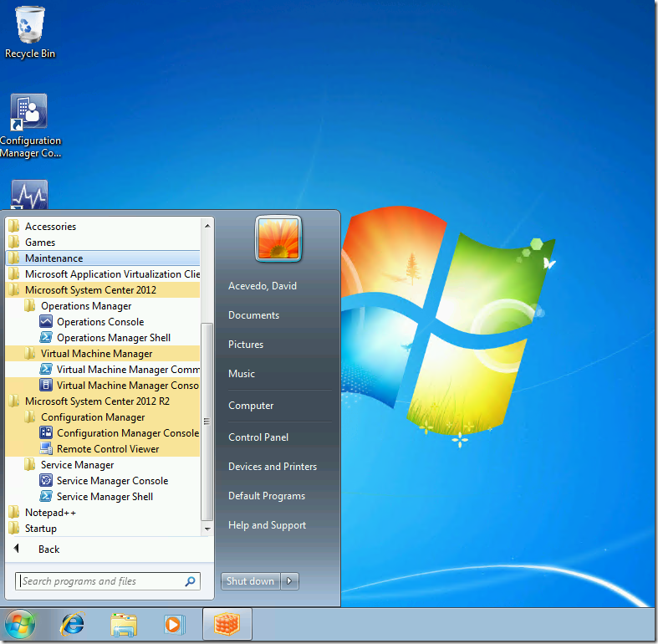Open Devices and Printers
Viewport: 658px width, 644px height.
tap(273, 467)
